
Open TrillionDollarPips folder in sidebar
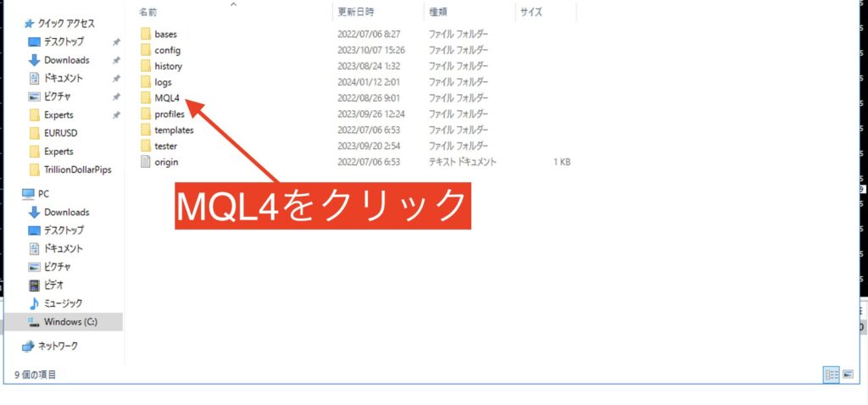[x=77, y=169]
